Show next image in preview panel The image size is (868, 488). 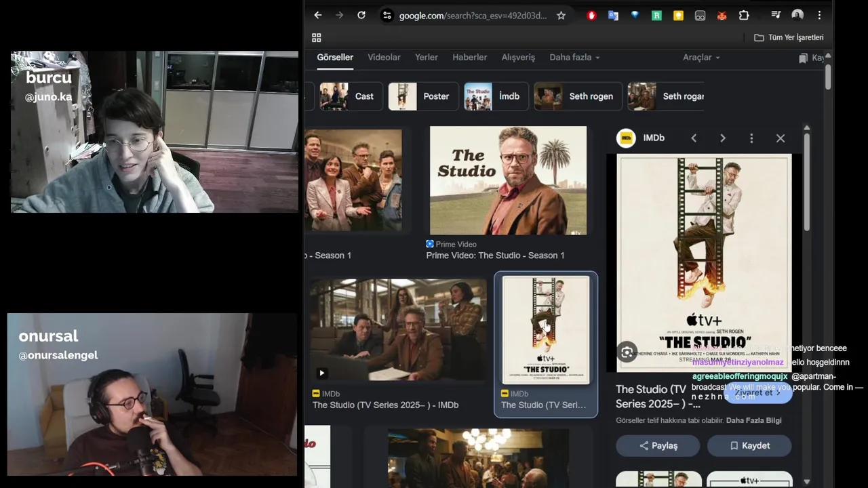(723, 138)
